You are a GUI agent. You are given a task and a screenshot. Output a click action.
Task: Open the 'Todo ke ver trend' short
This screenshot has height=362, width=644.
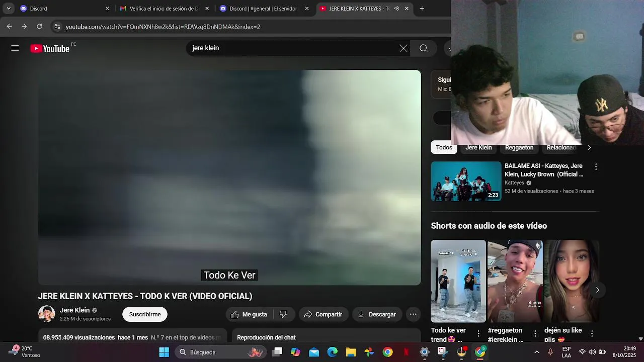coord(458,281)
